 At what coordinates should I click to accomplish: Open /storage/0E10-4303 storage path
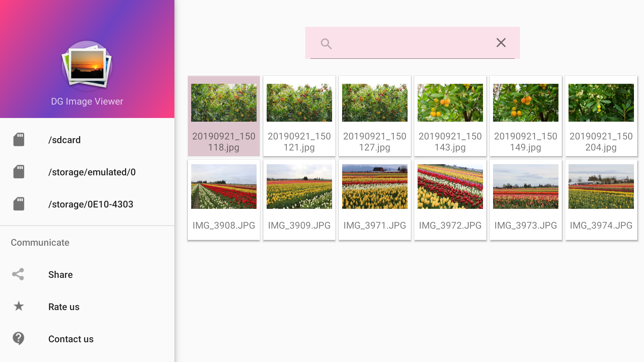point(91,204)
